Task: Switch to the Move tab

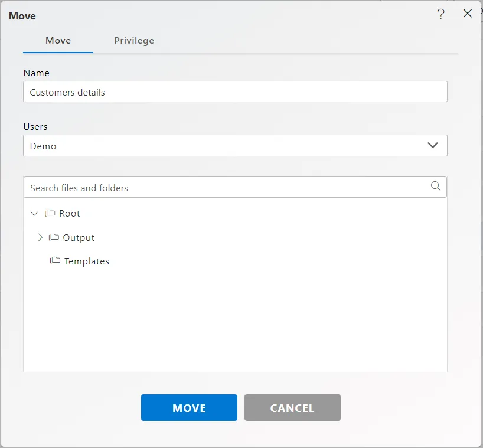Action: pos(58,41)
